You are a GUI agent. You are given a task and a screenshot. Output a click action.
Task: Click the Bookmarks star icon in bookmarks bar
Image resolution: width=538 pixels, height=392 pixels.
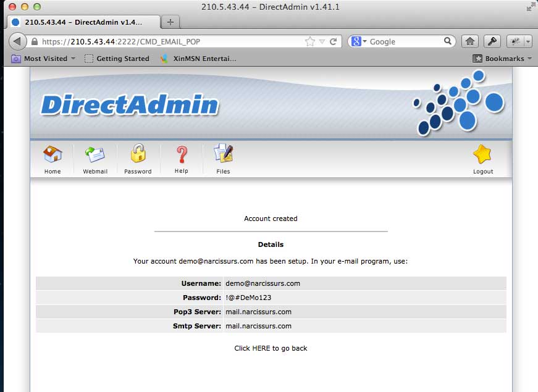477,59
